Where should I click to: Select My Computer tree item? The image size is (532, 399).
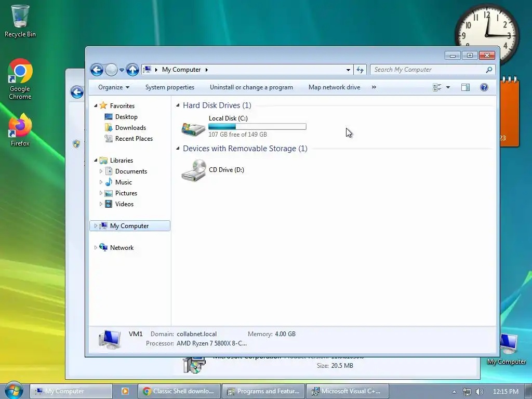coord(129,226)
